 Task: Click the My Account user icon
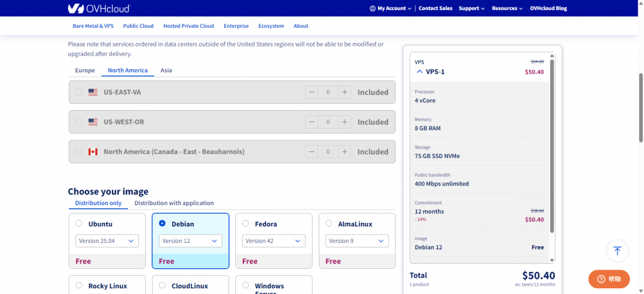(x=372, y=8)
